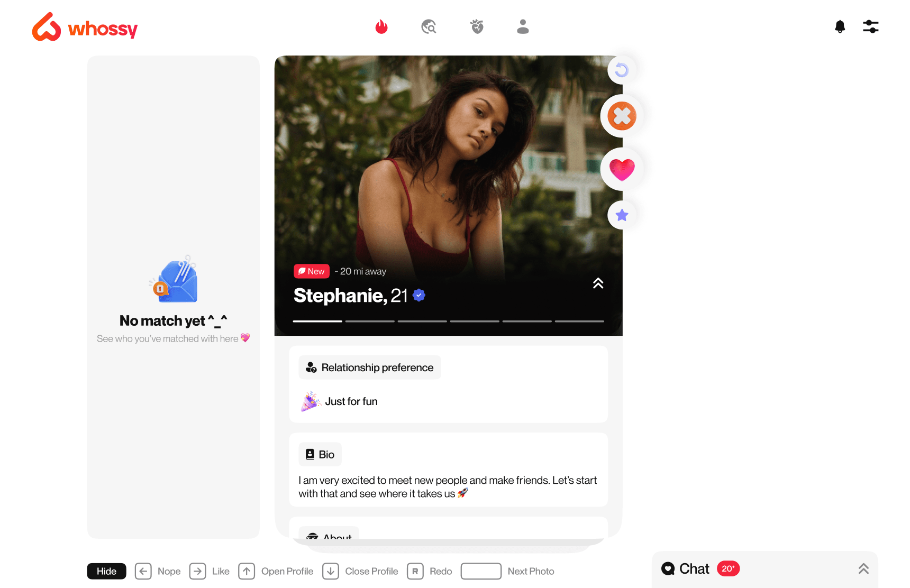Click the pink heart like button
910x588 pixels.
[622, 169]
